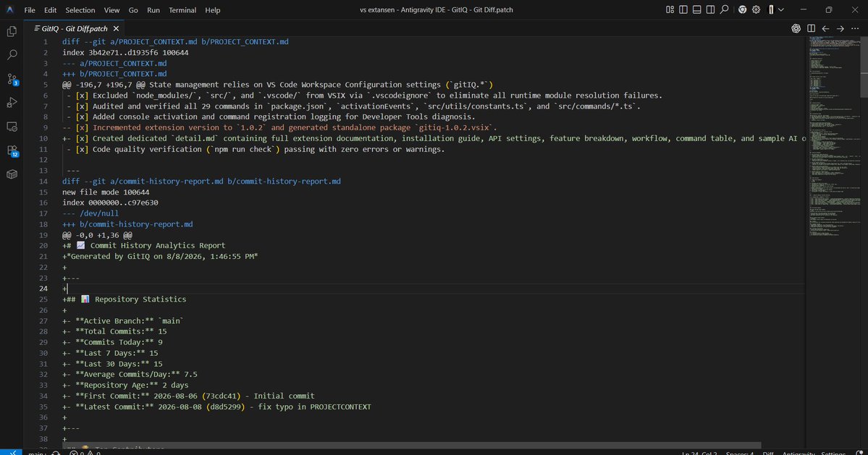Image resolution: width=868 pixels, height=455 pixels.
Task: Open the Extensions view with badge 12
Action: [x=12, y=150]
